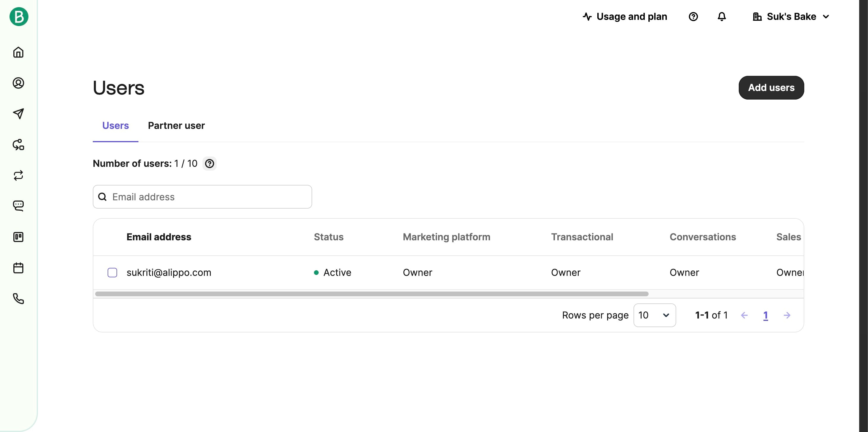Image resolution: width=868 pixels, height=432 pixels.
Task: Open the Phone calls icon in sidebar
Action: pos(19,299)
